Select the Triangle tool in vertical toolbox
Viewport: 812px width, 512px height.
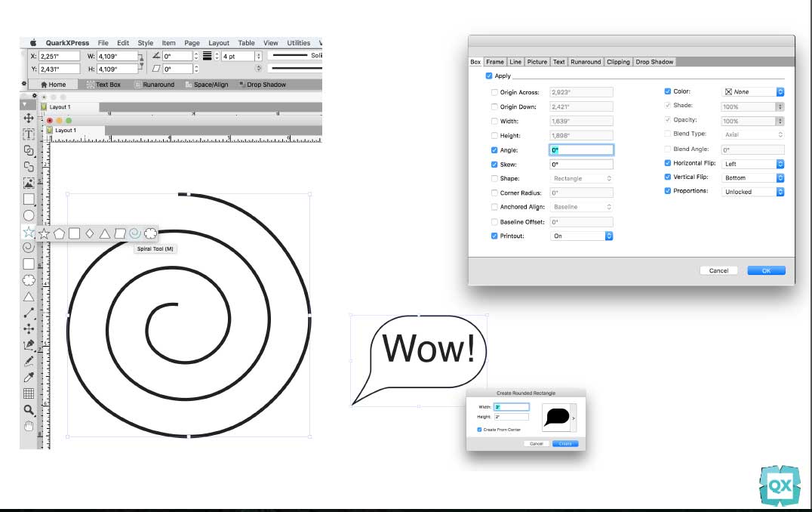tap(29, 297)
